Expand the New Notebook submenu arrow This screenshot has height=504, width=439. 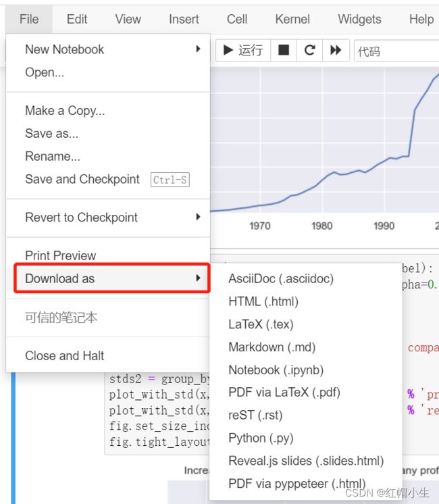pos(199,49)
